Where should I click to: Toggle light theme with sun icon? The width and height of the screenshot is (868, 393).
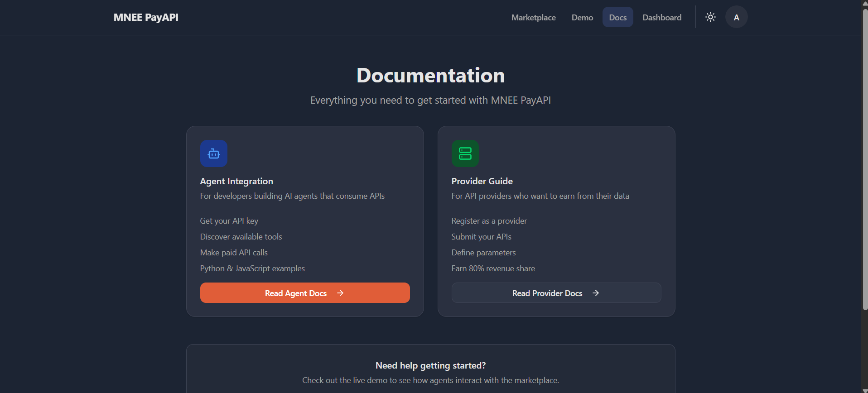[710, 17]
